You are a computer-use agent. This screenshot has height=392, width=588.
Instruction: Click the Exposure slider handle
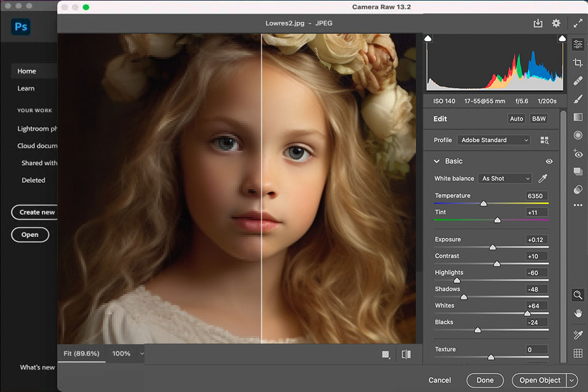[492, 247]
